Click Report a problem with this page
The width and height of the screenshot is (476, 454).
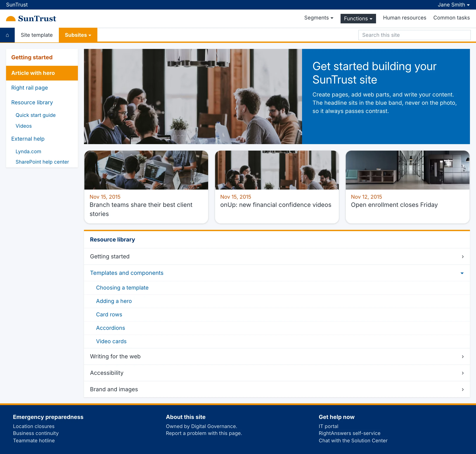[x=204, y=433]
